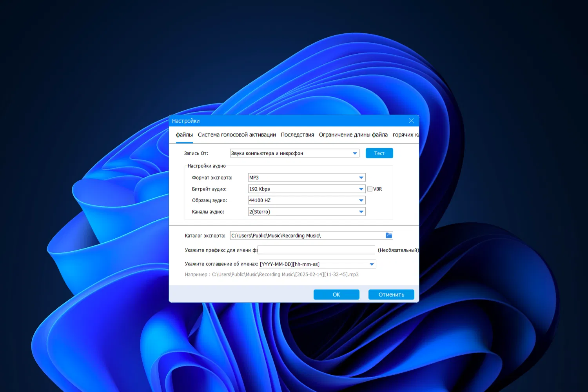Click the Каталог экспорта label
The height and width of the screenshot is (392, 588).
pyautogui.click(x=205, y=236)
